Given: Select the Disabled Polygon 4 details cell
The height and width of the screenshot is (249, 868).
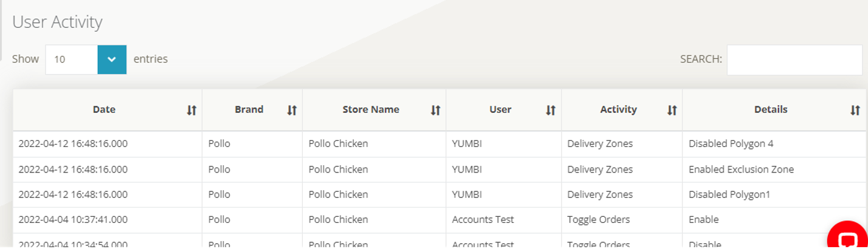Looking at the screenshot, I should coord(731,144).
